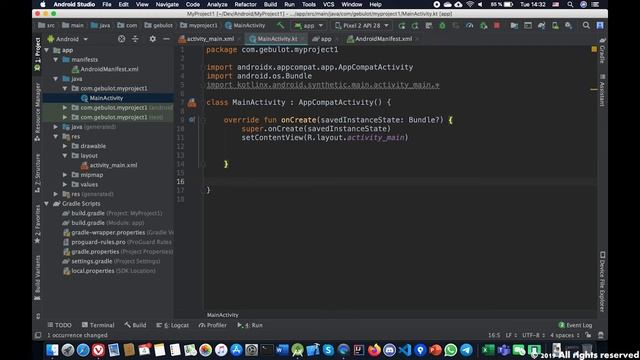Open the 4: Run tool window

click(x=250, y=325)
